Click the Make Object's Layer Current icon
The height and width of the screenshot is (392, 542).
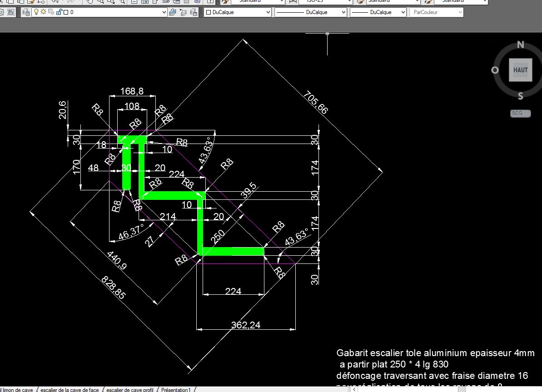(173, 12)
